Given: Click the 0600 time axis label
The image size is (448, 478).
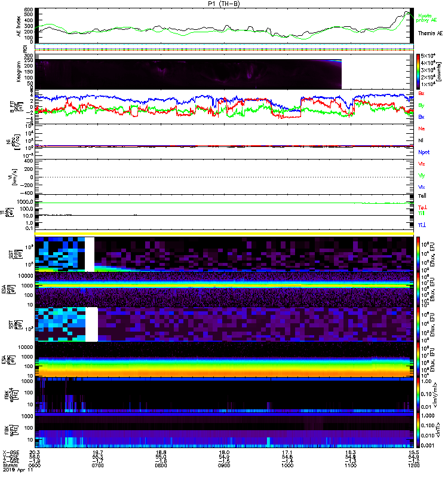Looking at the screenshot, I should point(35,465).
